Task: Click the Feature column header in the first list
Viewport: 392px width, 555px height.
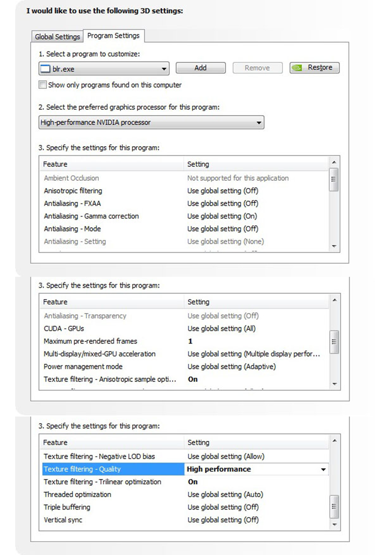Action: point(112,164)
